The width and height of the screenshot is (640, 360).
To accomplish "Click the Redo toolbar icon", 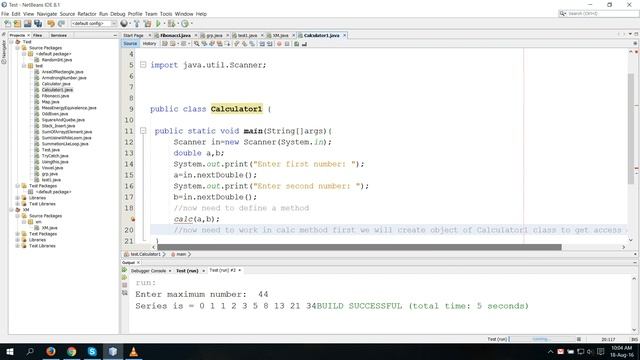I will [61, 24].
